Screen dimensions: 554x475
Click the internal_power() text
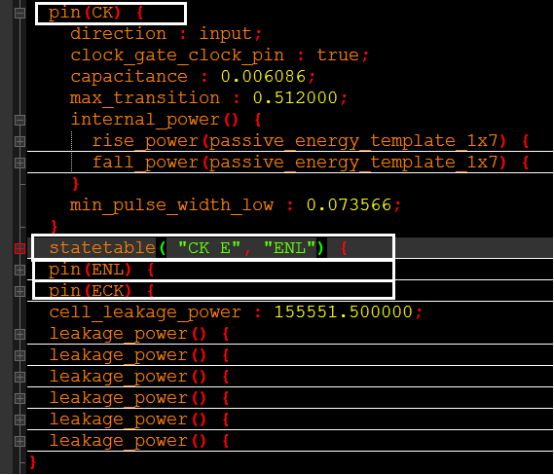(x=155, y=120)
